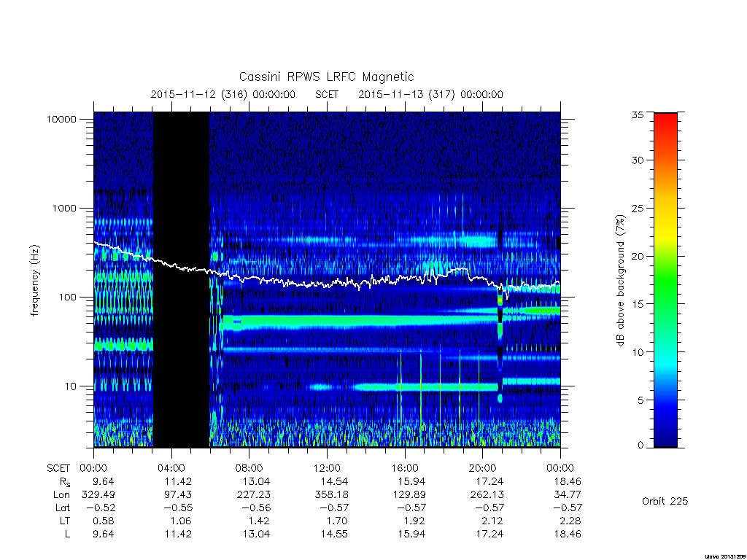Click the 'SCET' label between the dates

pyautogui.click(x=327, y=94)
